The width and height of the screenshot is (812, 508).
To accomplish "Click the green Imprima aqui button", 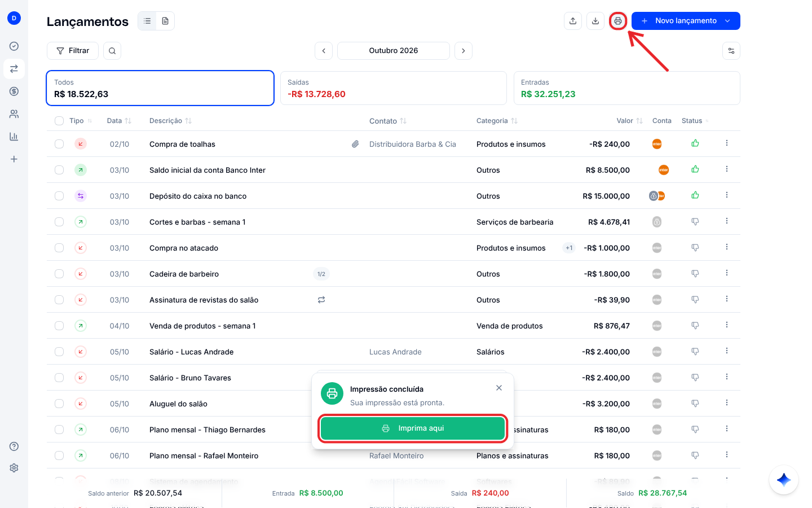I will tap(413, 428).
